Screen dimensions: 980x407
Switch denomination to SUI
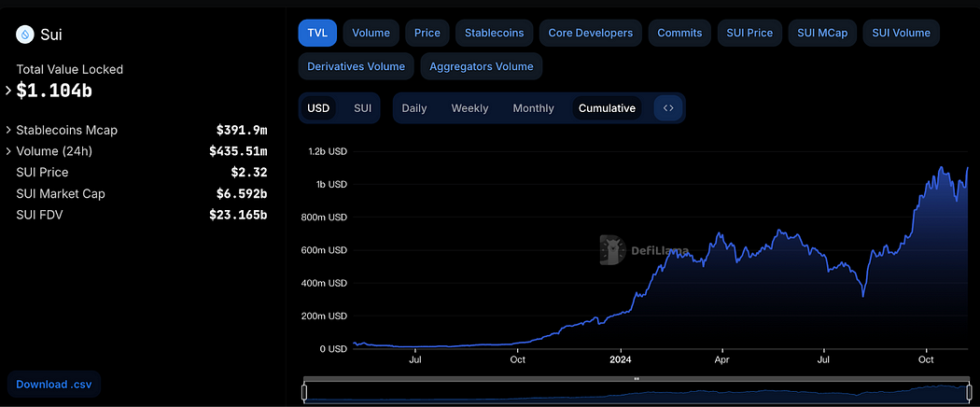point(362,108)
